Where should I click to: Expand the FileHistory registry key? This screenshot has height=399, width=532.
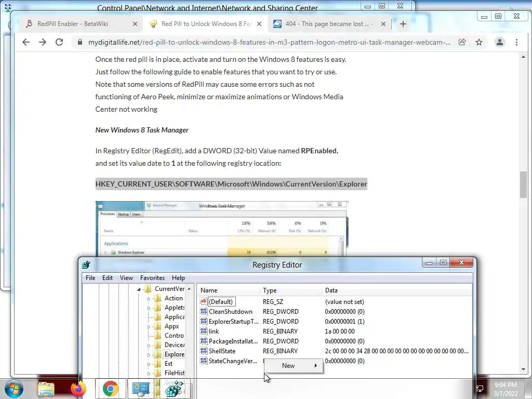(x=149, y=374)
